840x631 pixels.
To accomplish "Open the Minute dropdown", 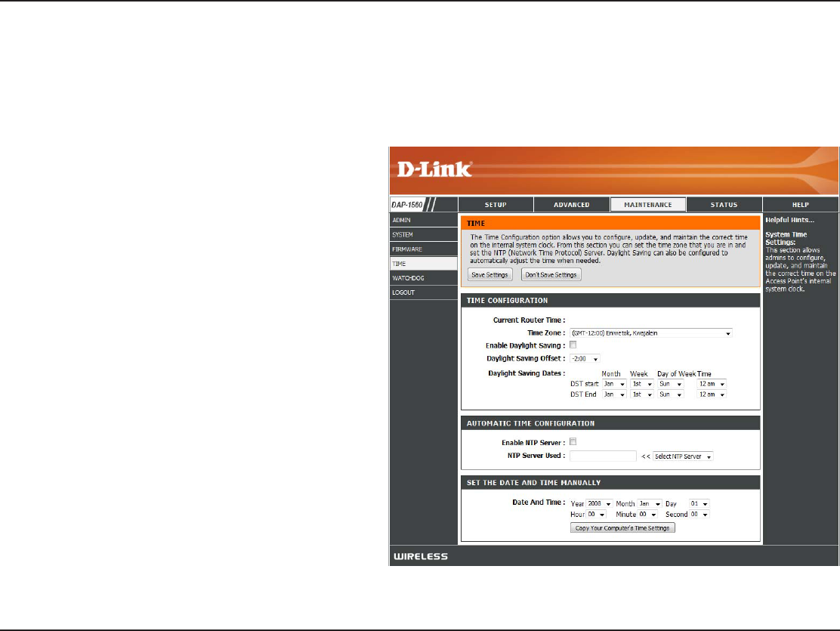I will tap(647, 515).
